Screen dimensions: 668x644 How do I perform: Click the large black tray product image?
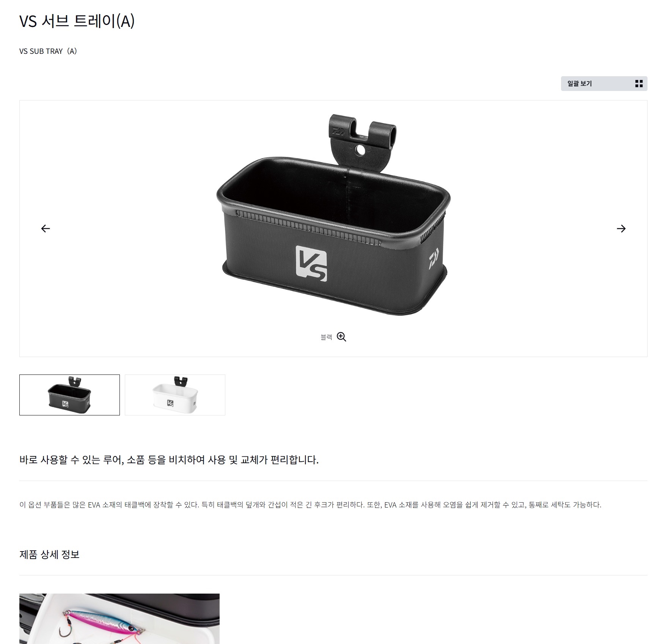tap(333, 215)
